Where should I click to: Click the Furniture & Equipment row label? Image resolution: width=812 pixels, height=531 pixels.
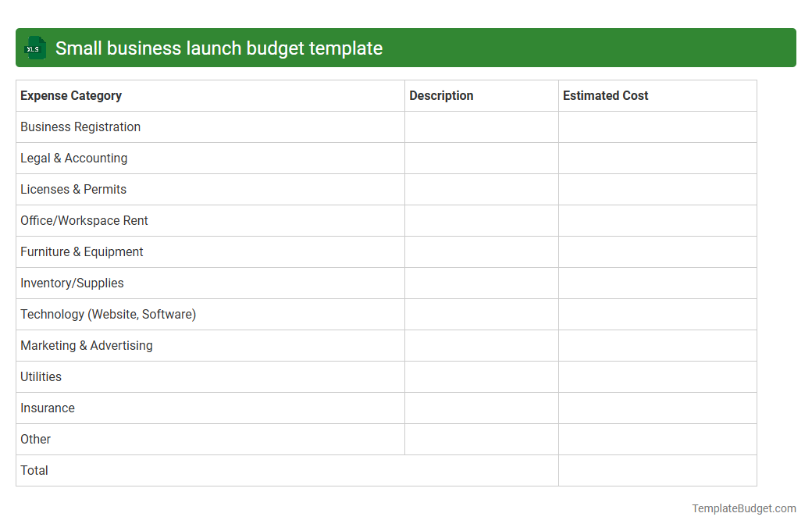pos(81,251)
